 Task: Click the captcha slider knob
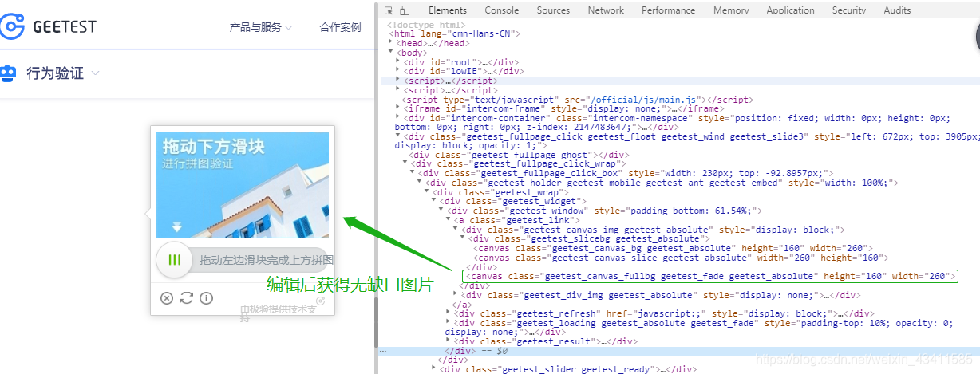click(x=174, y=260)
